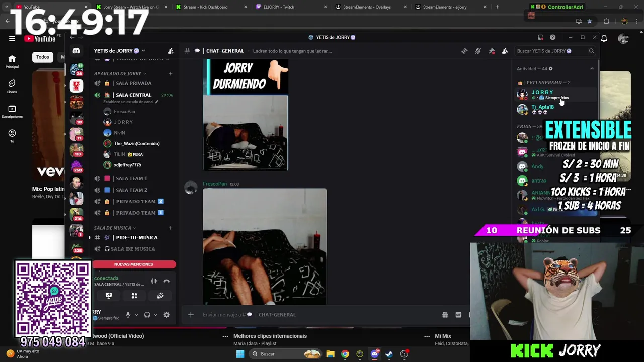Image resolution: width=644 pixels, height=362 pixels.
Task: Open the Threads icon in channel header
Action: coord(464,51)
